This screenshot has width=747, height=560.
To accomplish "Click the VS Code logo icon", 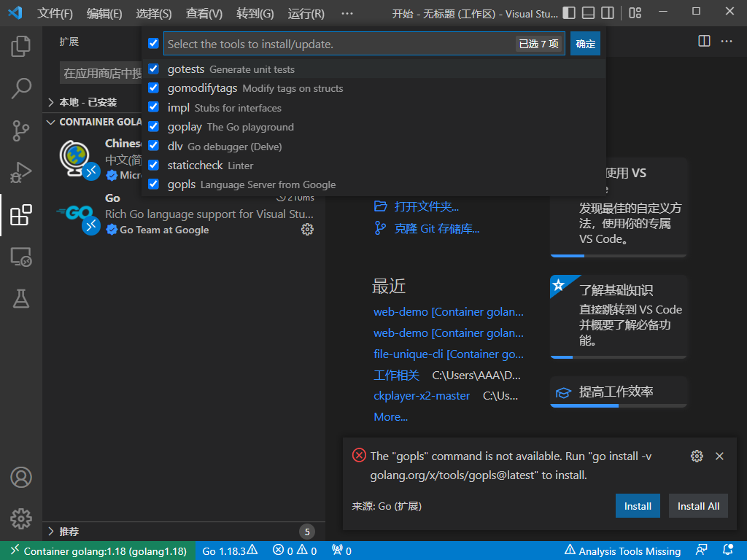I will (x=15, y=12).
